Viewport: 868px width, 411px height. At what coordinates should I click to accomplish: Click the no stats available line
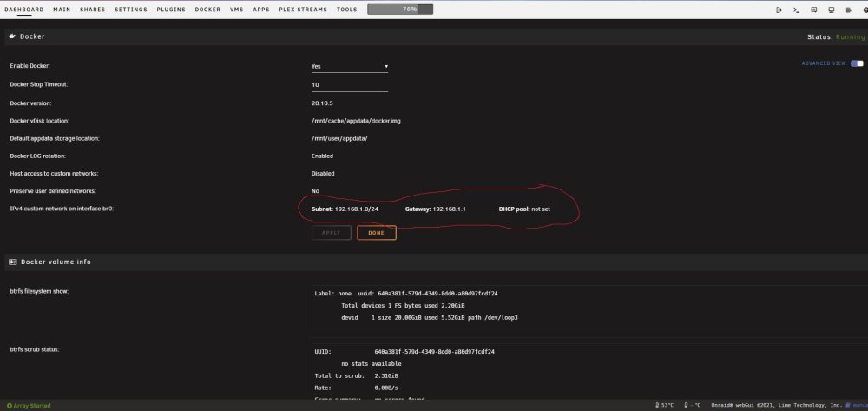click(x=371, y=364)
